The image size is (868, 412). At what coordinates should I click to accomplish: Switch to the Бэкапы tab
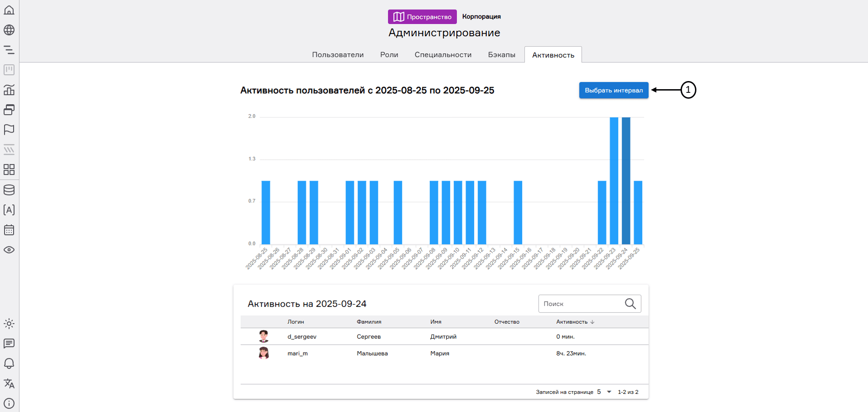click(x=501, y=55)
